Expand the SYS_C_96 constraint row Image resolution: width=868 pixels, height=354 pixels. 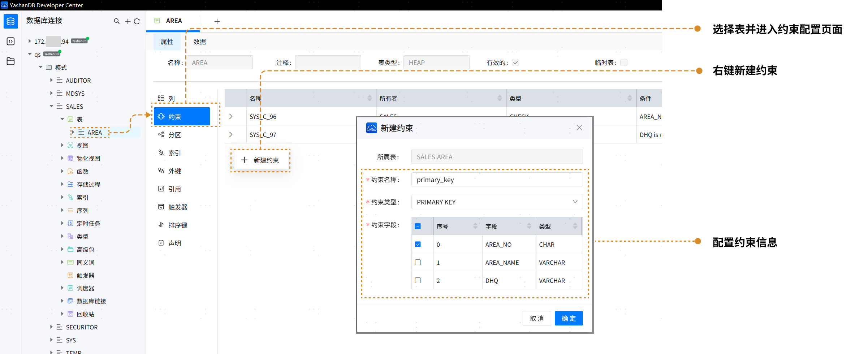click(231, 117)
